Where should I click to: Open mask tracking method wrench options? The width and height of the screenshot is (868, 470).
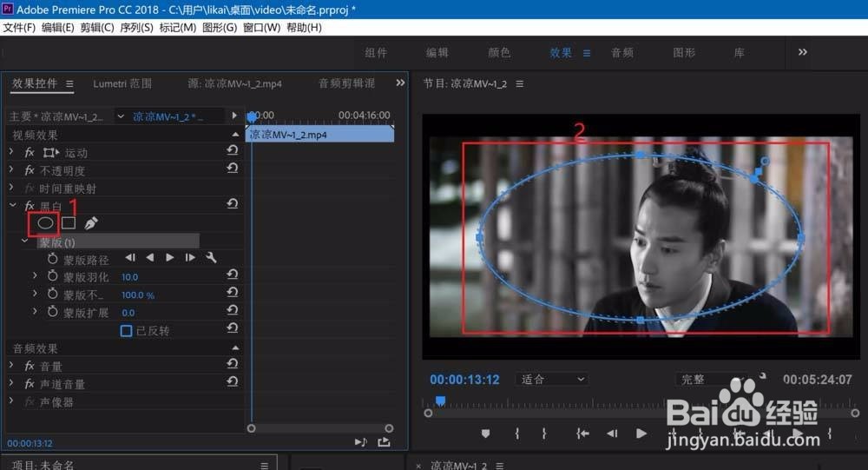211,257
